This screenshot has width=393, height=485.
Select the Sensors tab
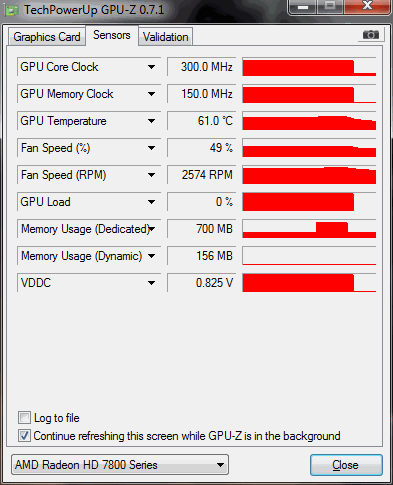pyautogui.click(x=112, y=35)
